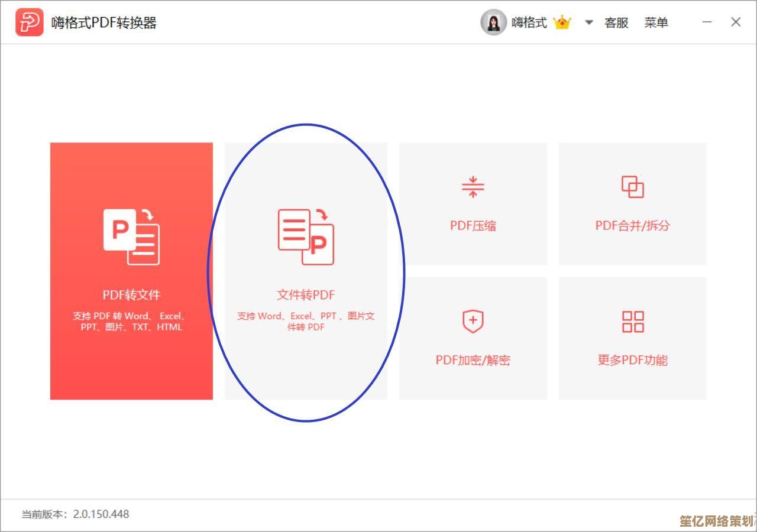Select the PDF压缩 text label
This screenshot has width=757, height=532.
coord(473,225)
